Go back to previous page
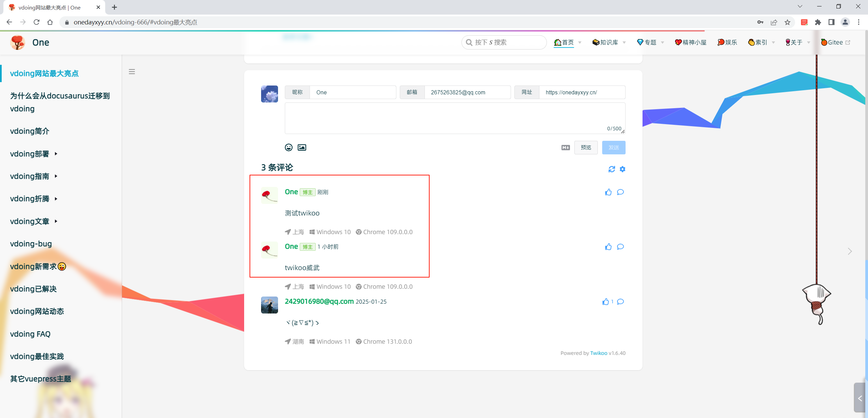The image size is (868, 418). coord(9,22)
